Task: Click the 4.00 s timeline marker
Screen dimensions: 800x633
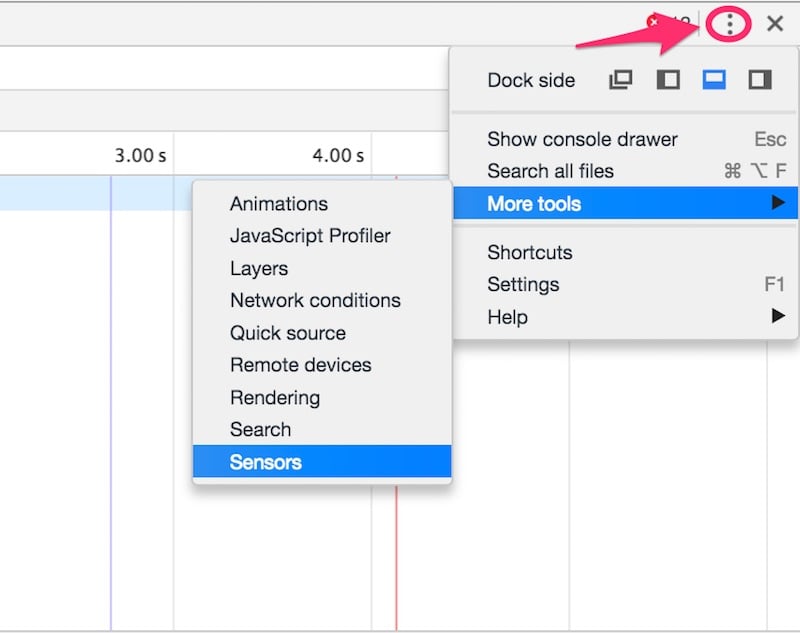Action: pos(338,155)
